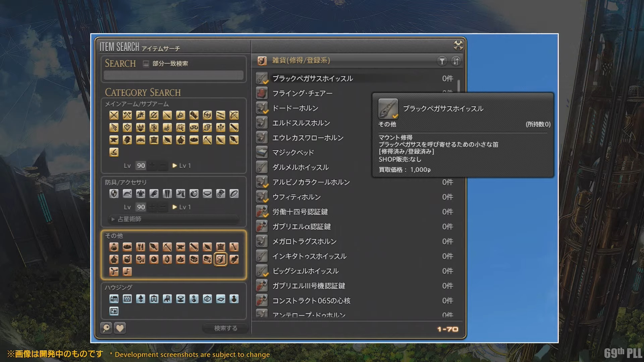Screen dimensions: 644x362
Task: Select マジックベッド item entry
Action: [x=293, y=153]
